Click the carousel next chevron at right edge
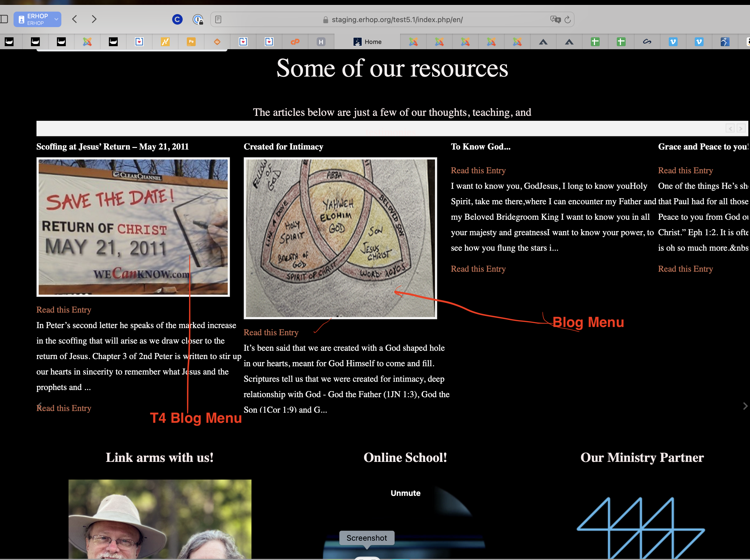Screen dimensions: 750x560 click(745, 406)
